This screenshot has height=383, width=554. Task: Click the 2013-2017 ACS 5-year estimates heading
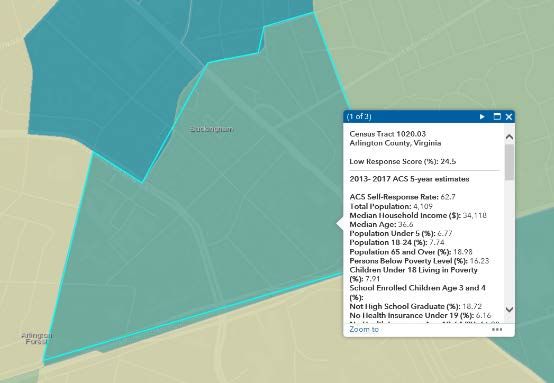(x=409, y=179)
